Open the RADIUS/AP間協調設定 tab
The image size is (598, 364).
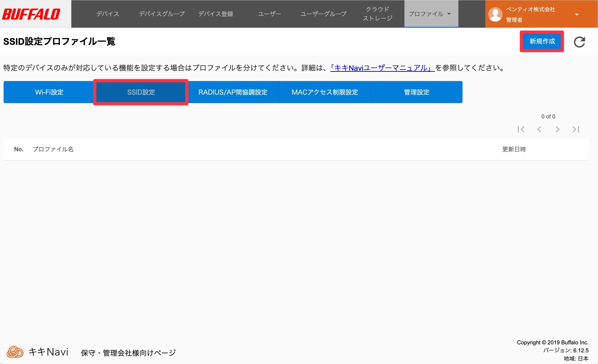pyautogui.click(x=233, y=92)
